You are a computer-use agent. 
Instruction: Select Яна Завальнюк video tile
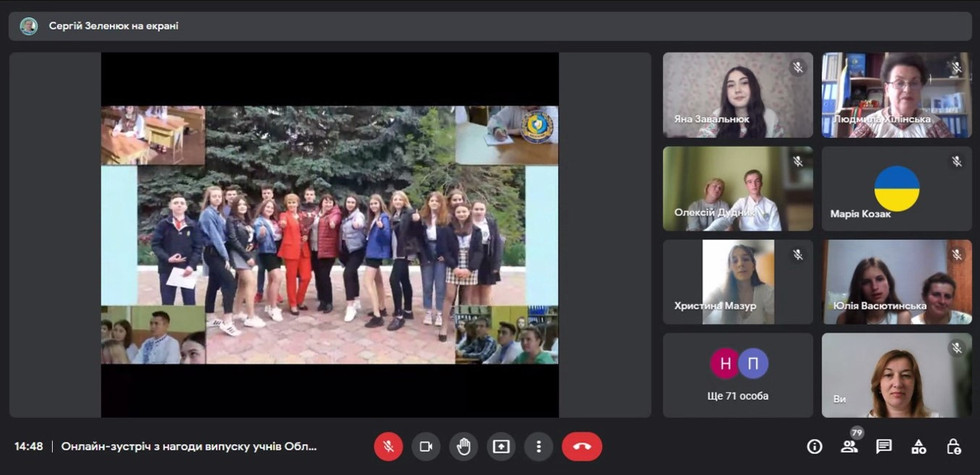click(738, 95)
